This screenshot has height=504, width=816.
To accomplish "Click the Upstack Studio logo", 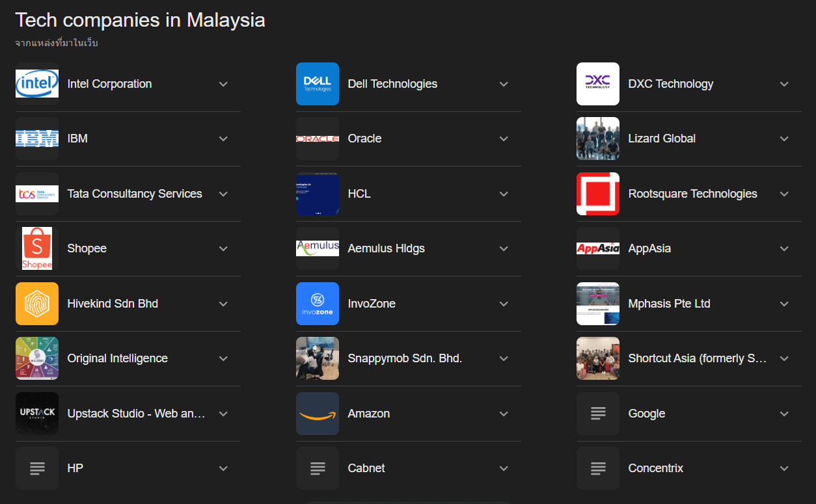I will 37,414.
